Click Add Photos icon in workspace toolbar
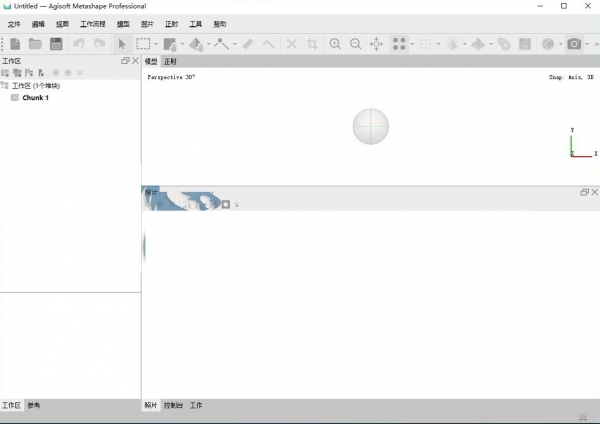600x424 pixels. click(17, 73)
